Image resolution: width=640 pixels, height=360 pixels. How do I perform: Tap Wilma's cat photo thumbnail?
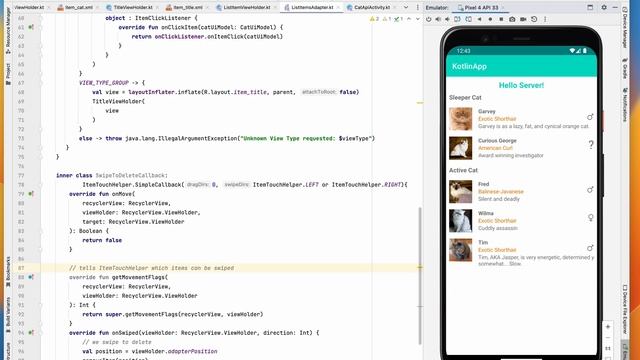pos(460,220)
